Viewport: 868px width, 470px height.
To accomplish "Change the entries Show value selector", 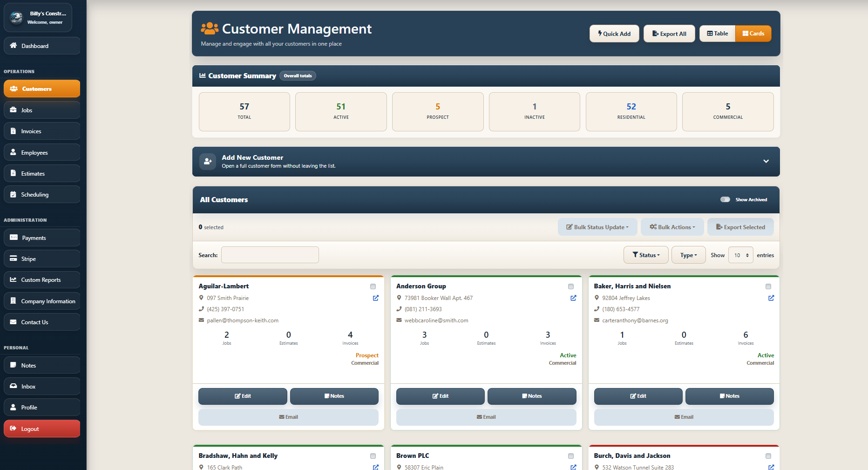I will pos(740,255).
